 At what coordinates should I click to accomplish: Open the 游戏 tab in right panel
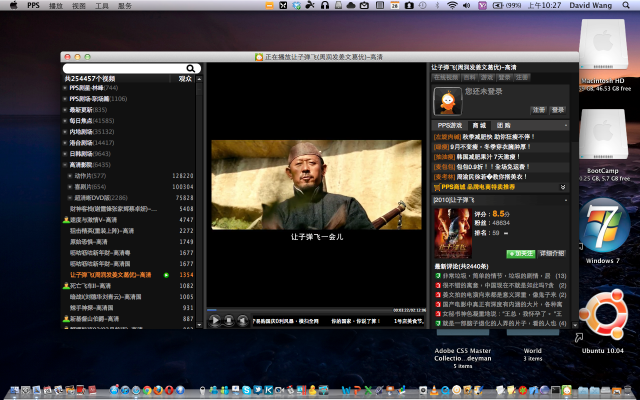point(487,78)
